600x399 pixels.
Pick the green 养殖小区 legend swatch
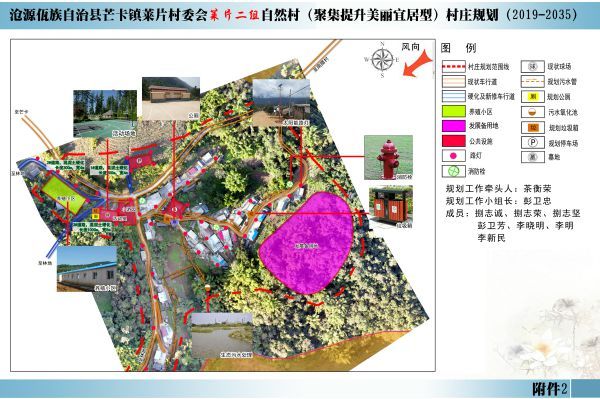[x=453, y=111]
